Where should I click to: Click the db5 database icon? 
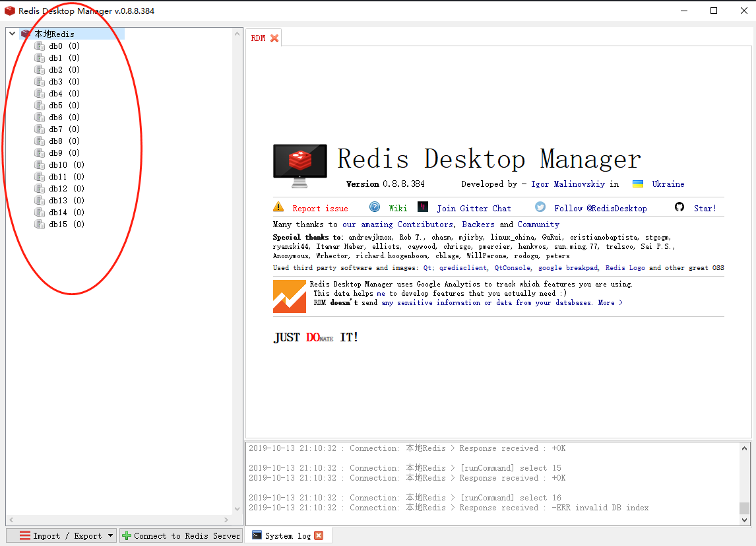(x=40, y=105)
